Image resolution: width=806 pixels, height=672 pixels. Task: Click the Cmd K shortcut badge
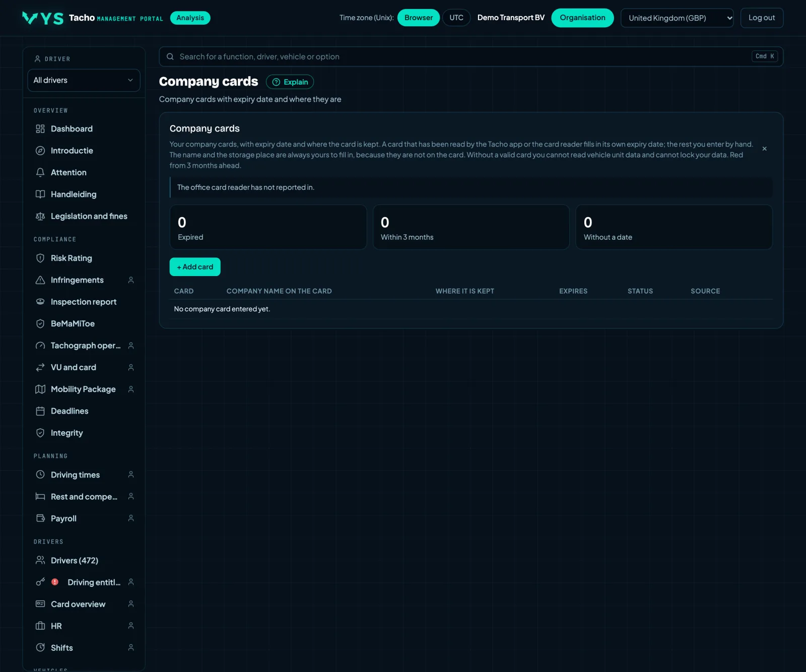click(x=765, y=56)
